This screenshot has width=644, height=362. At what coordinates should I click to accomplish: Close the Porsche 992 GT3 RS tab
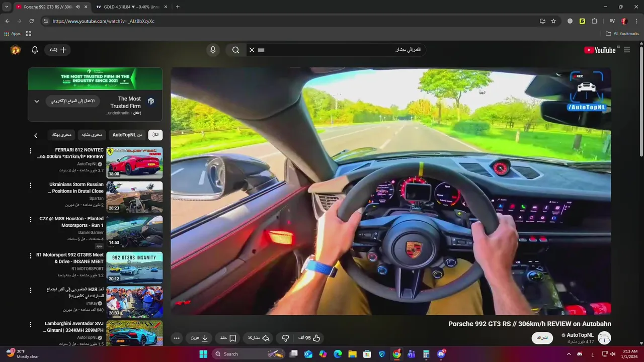pos(86,7)
